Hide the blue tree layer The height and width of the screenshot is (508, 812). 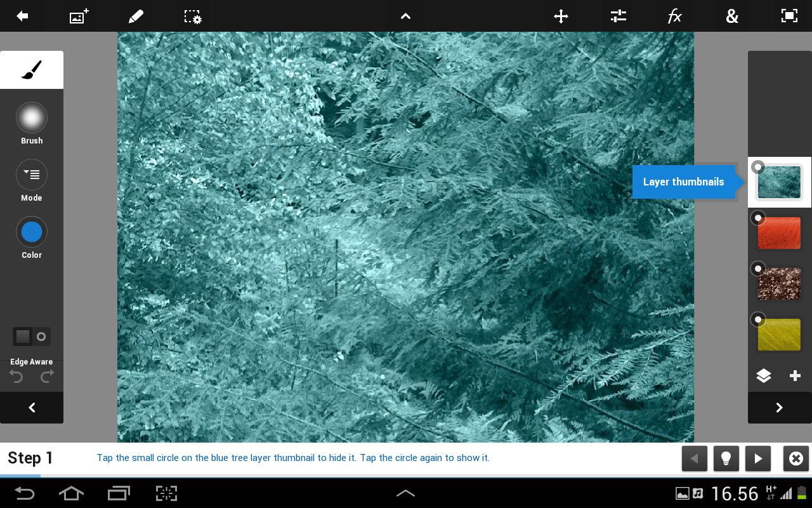coord(757,167)
